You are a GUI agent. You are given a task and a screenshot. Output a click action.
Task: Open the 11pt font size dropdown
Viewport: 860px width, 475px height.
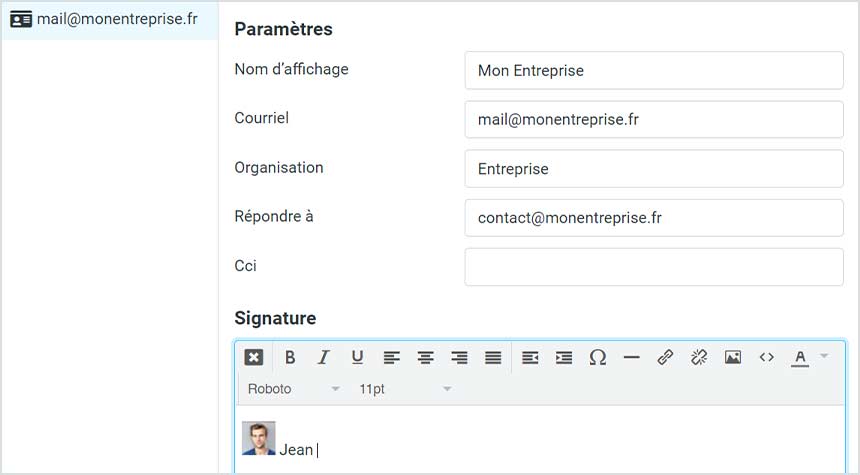tap(405, 389)
